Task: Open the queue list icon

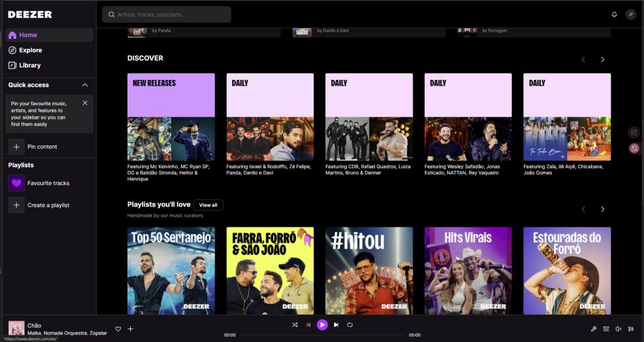Action: click(606, 329)
